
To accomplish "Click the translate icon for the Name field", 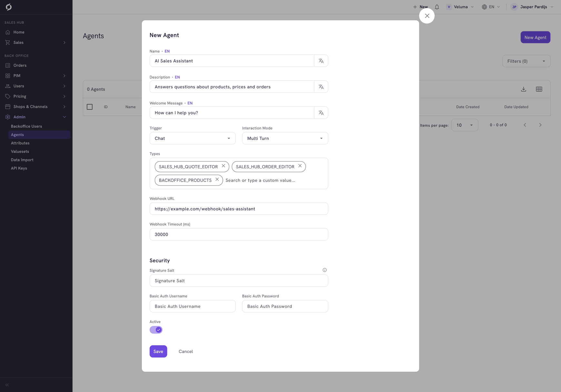I will pos(321,61).
